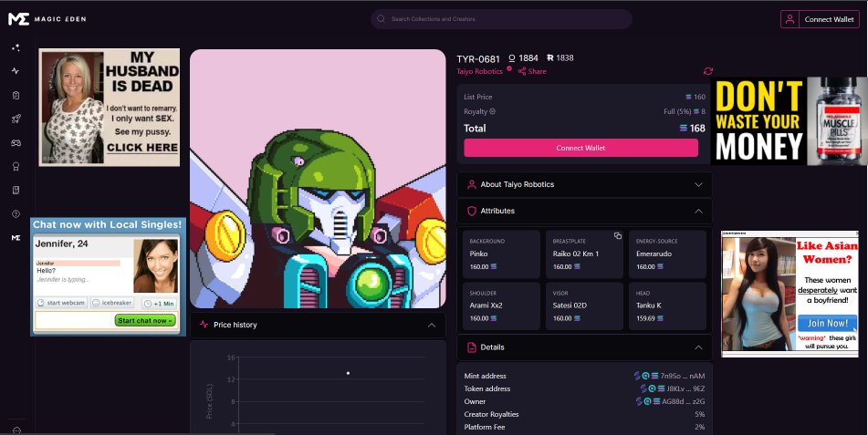Screen dimensions: 868x435
Task: Click the Solscan explorer icon on the Mint address row
Action: pos(637,376)
